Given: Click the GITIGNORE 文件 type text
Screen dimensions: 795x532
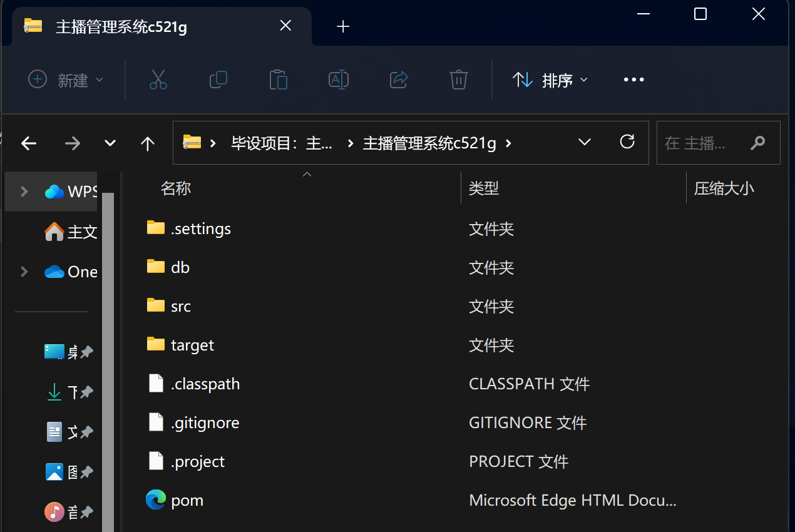Looking at the screenshot, I should point(528,422).
